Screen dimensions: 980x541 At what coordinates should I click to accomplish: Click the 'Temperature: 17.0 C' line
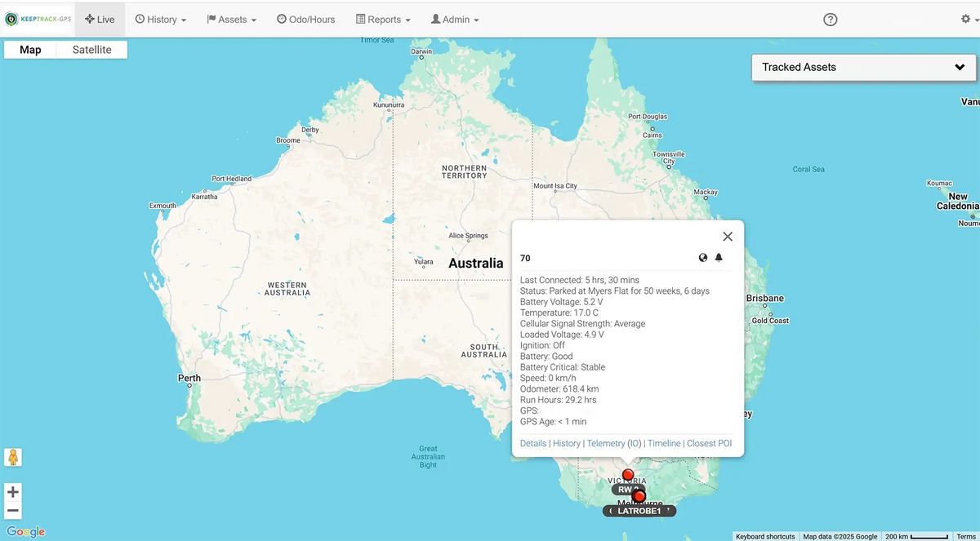(x=559, y=313)
